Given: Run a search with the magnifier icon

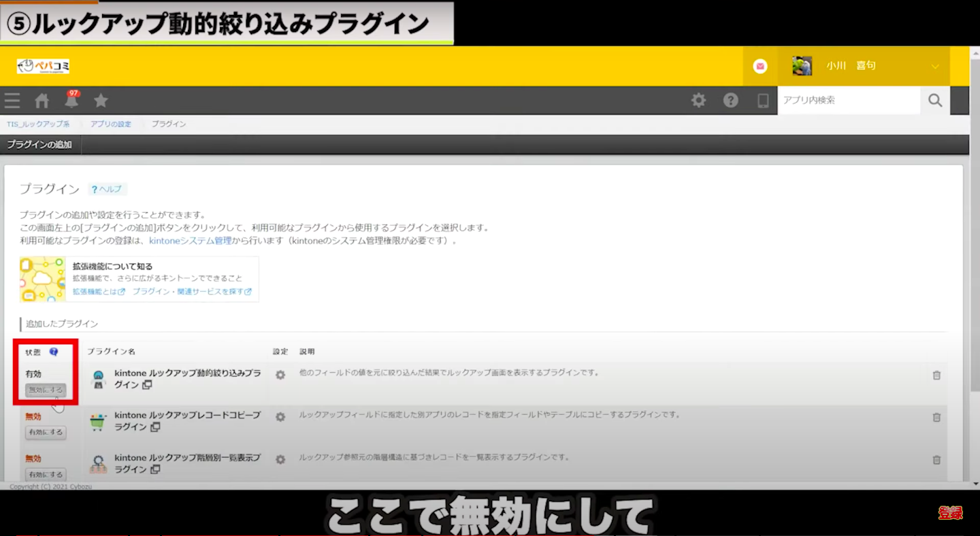Looking at the screenshot, I should click(x=935, y=100).
